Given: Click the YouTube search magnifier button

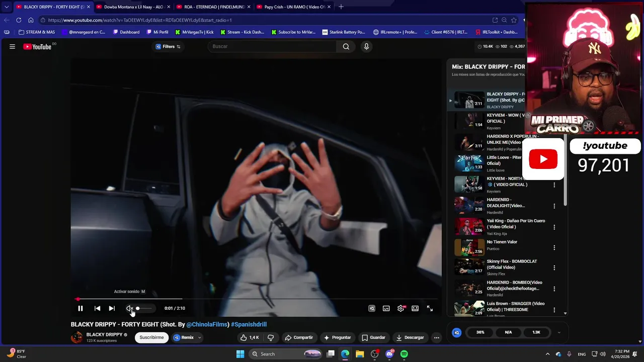Looking at the screenshot, I should (346, 46).
